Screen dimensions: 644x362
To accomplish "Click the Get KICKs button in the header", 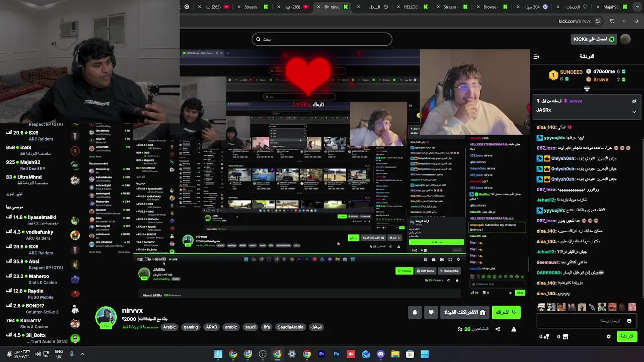I will [594, 39].
